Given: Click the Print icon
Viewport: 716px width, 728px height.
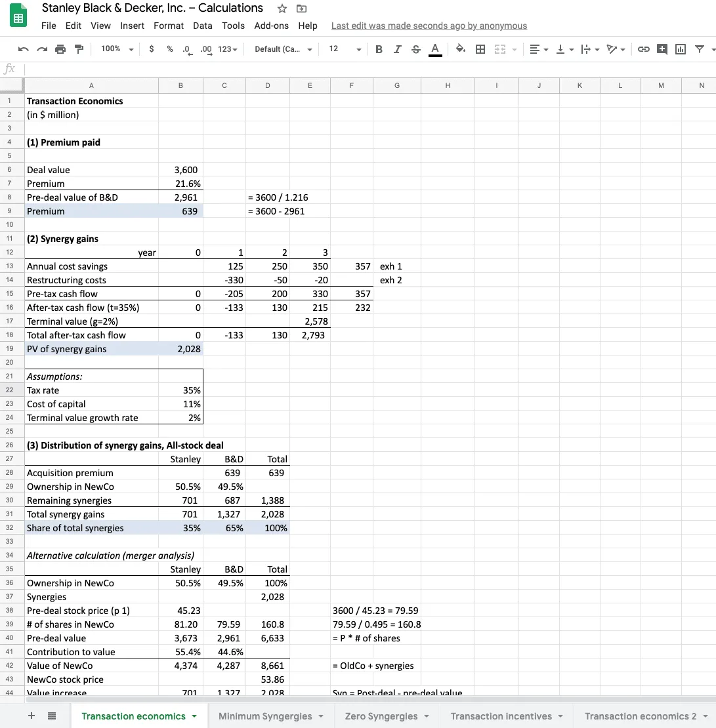Looking at the screenshot, I should coord(60,49).
